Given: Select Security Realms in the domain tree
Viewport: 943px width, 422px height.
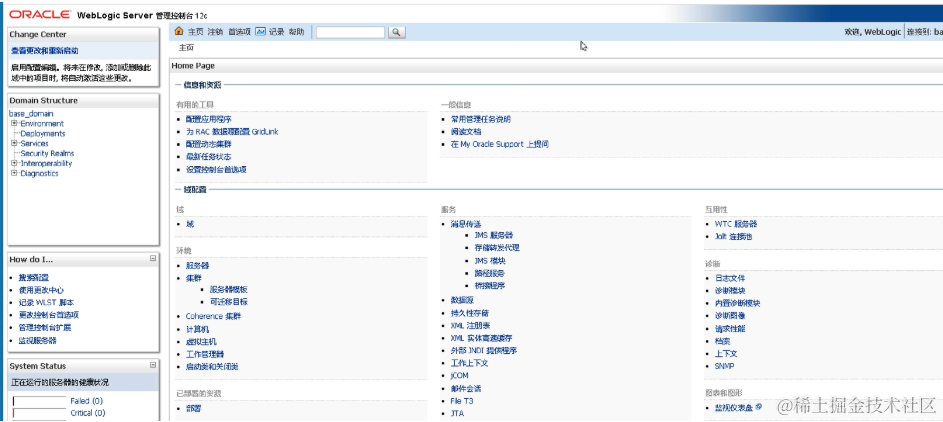Looking at the screenshot, I should pyautogui.click(x=48, y=153).
